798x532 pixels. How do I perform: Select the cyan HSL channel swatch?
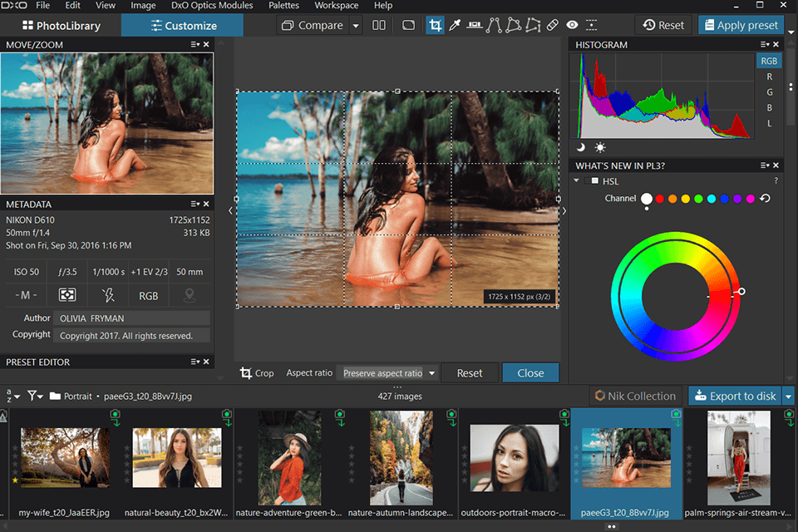point(712,199)
